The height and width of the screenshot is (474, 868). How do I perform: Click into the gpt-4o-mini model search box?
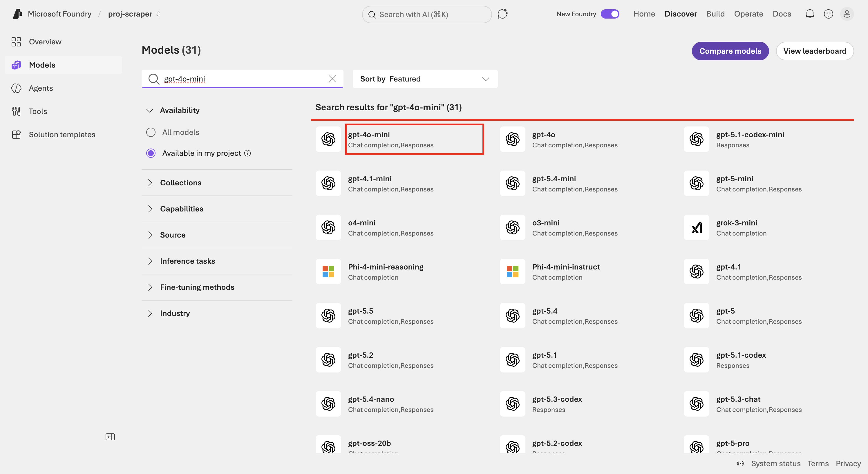[x=243, y=79]
